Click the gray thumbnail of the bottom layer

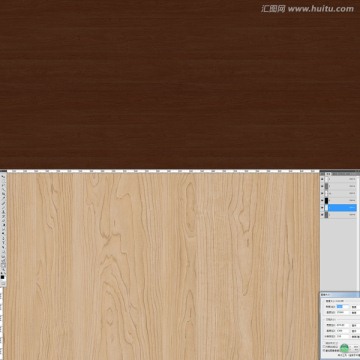click(x=326, y=214)
